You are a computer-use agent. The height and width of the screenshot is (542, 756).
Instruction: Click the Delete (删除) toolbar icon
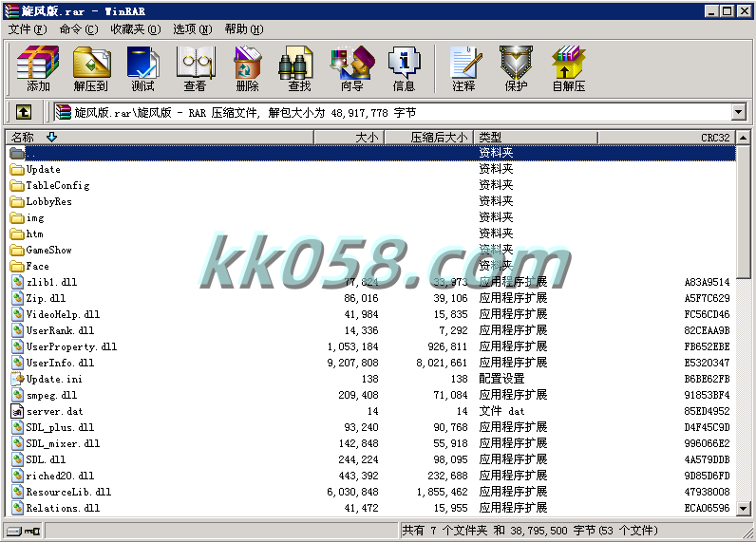tap(247, 69)
